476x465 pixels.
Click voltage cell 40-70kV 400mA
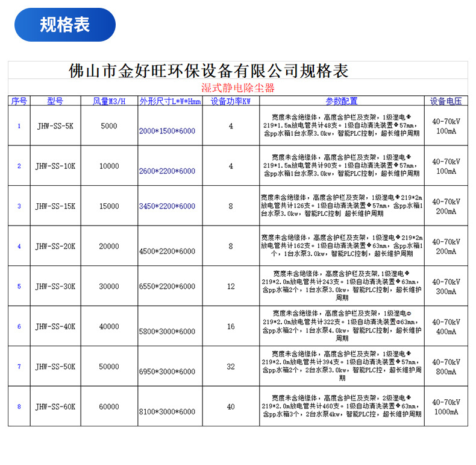click(446, 327)
